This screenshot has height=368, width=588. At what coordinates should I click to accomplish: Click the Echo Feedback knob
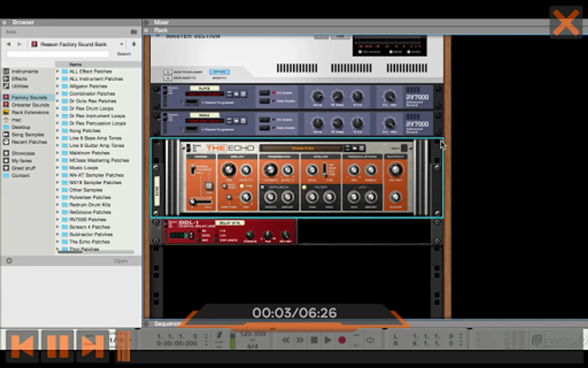[x=270, y=169]
